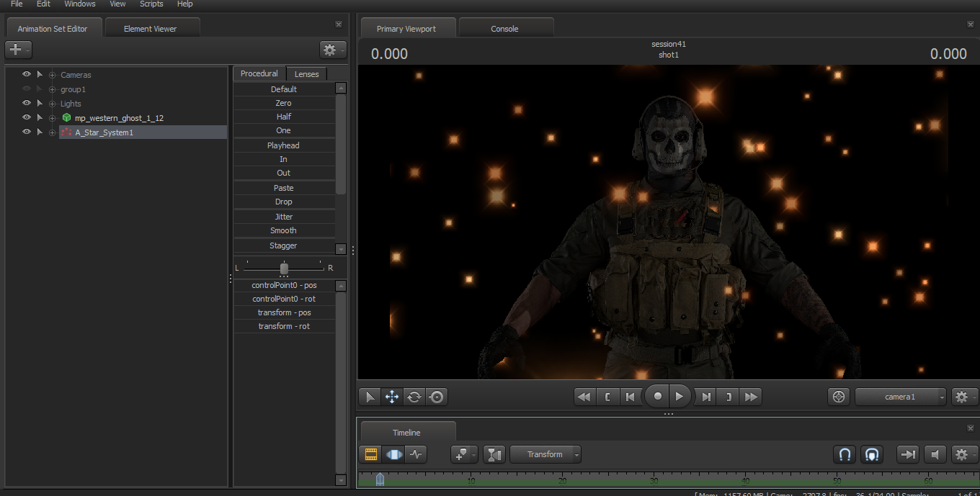Select the mp_western_ghost_1_12 model row
This screenshot has height=496, width=980.
(119, 118)
